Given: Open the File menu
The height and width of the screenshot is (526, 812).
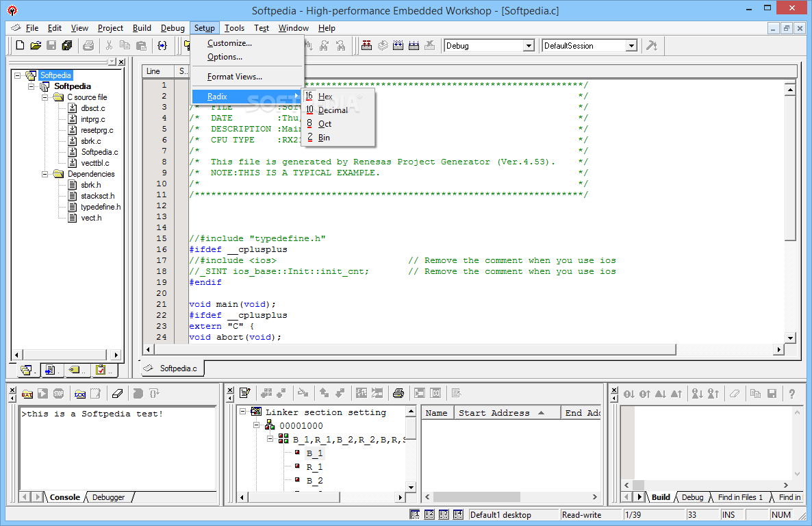Looking at the screenshot, I should [x=31, y=28].
